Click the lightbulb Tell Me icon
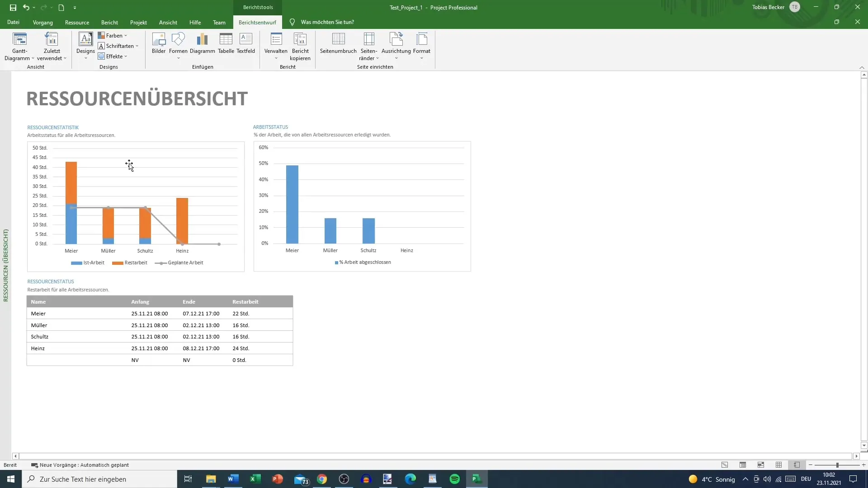868x488 pixels. tap(292, 22)
